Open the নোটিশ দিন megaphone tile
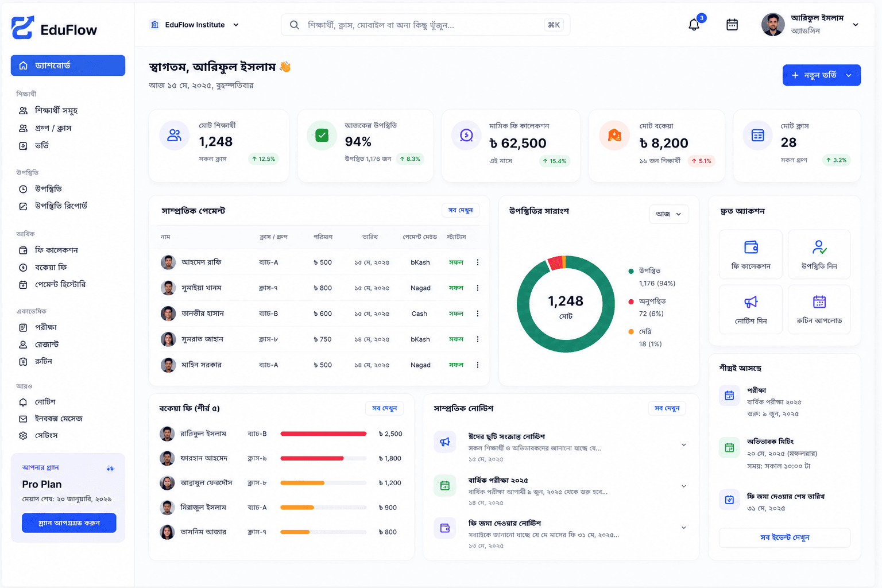Viewport: 882px width, 588px height. pos(751,310)
